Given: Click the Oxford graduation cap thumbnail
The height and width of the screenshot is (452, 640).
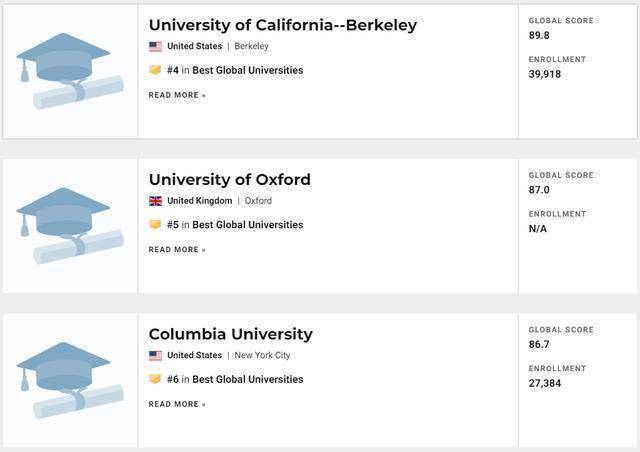Looking at the screenshot, I should click(69, 225).
